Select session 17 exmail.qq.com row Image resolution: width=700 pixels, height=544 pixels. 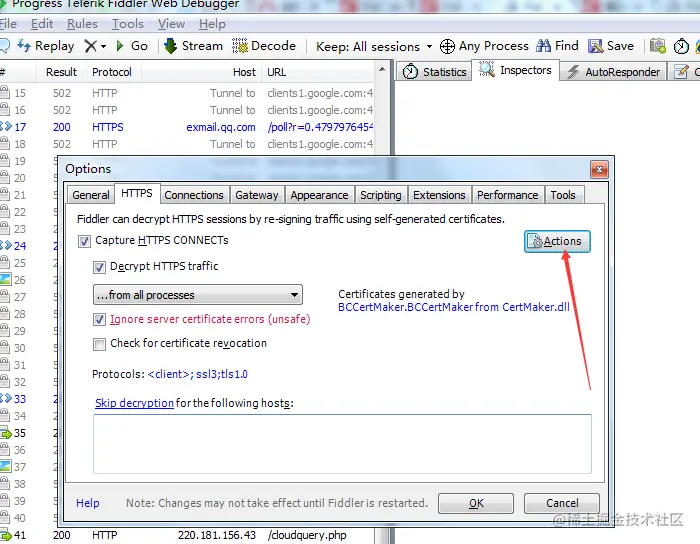(187, 127)
